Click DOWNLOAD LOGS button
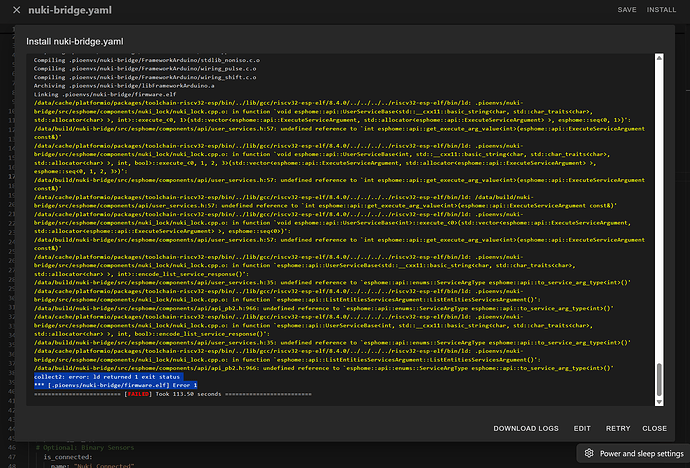Screen dimensions: 690x468 [526, 428]
